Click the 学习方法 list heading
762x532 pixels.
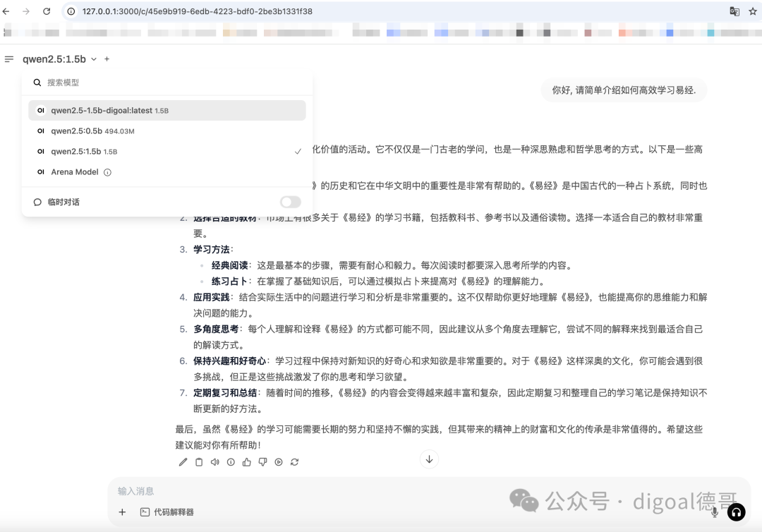212,249
